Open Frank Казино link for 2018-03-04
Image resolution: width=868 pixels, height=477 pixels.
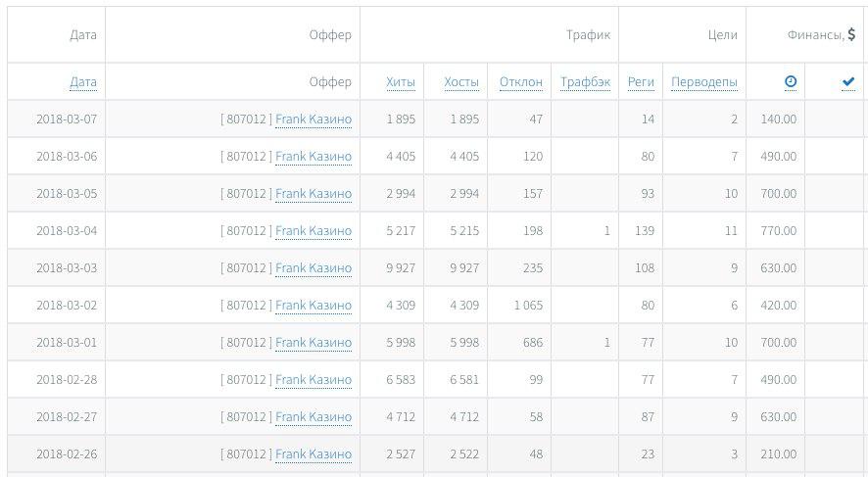coord(313,231)
